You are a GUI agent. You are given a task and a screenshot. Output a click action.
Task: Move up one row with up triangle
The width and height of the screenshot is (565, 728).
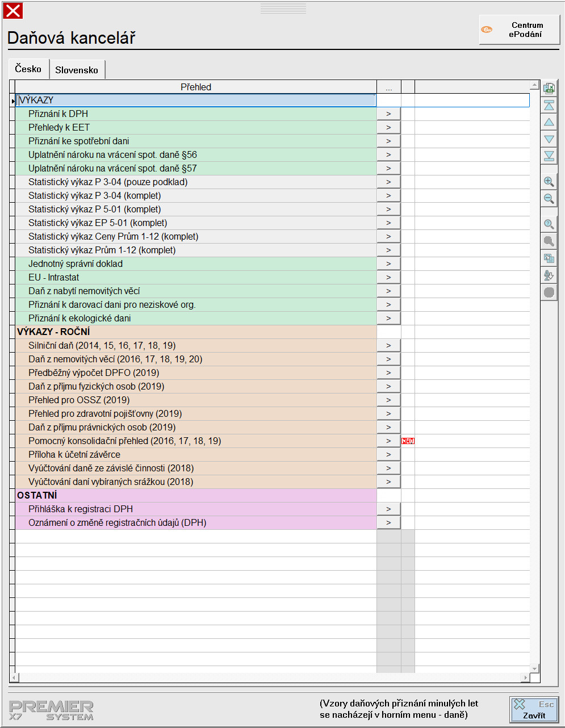pyautogui.click(x=549, y=122)
